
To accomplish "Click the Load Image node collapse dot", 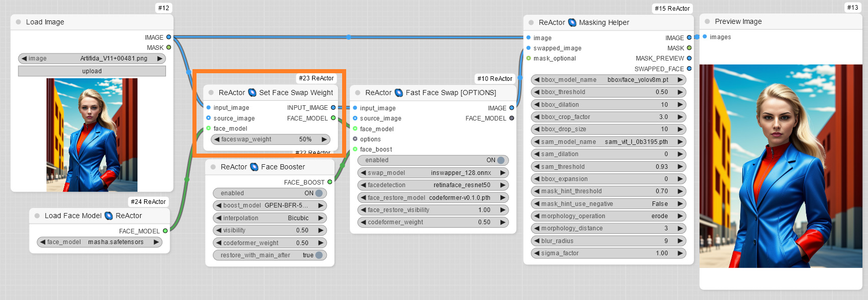I will click(18, 22).
